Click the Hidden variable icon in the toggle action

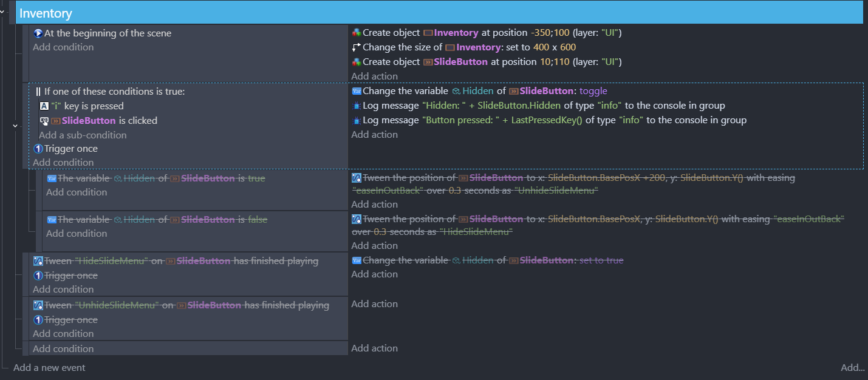click(456, 91)
